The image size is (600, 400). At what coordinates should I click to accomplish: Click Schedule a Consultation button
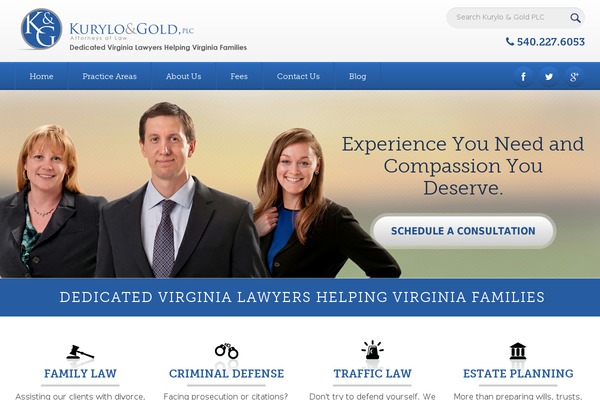click(463, 231)
